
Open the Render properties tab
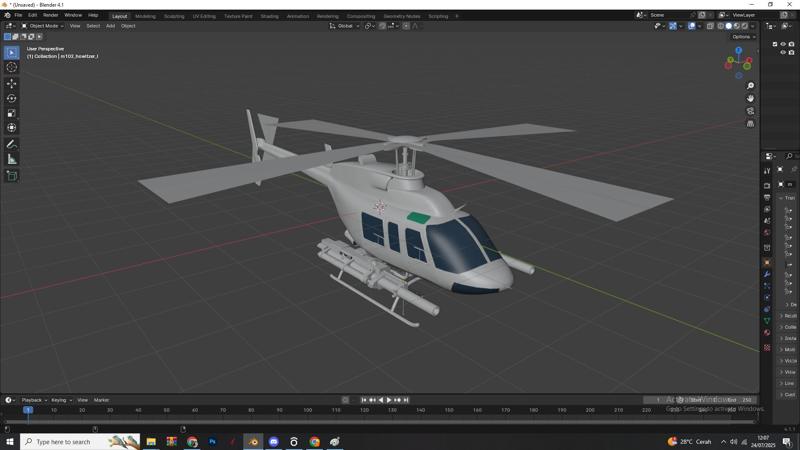767,186
